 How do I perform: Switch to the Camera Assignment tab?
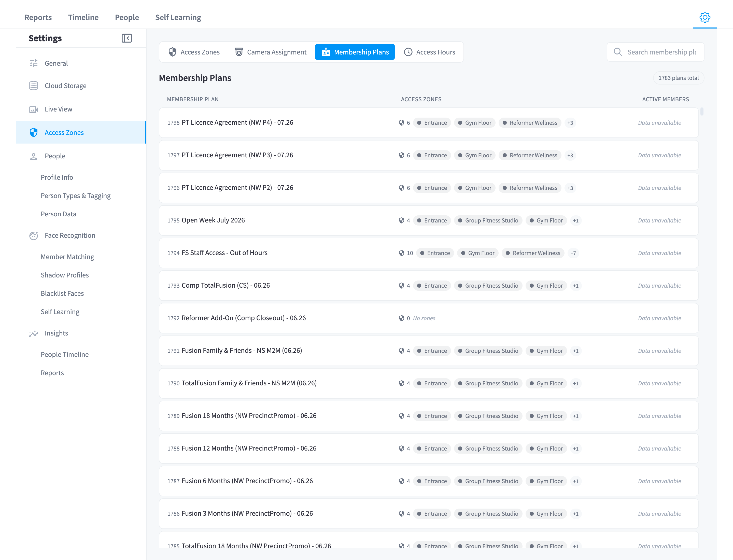270,52
